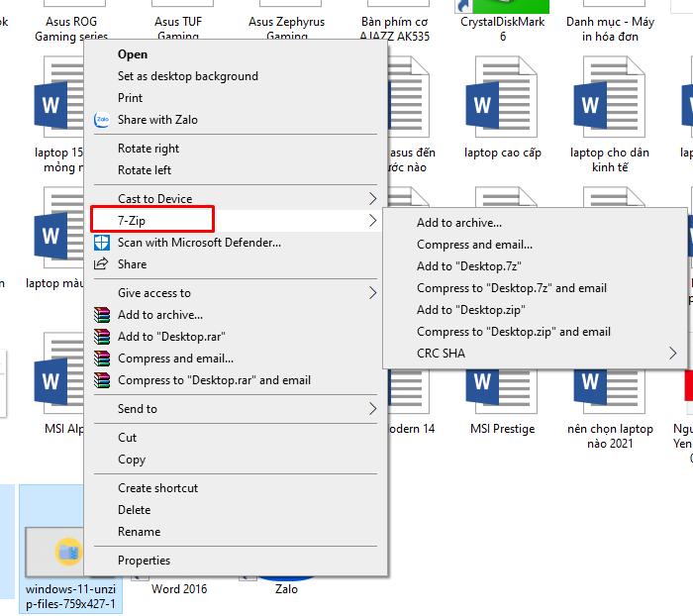Viewport: 693px width, 616px height.
Task: Select Rotate right
Action: (236, 149)
